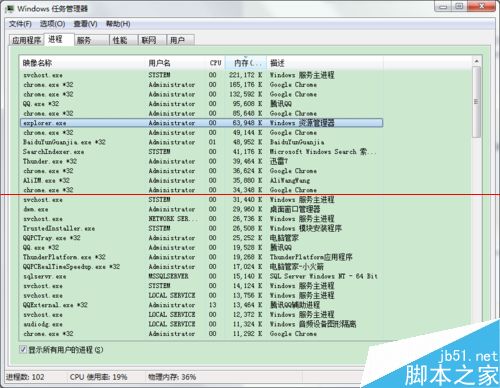Open the 选项(O) menu
This screenshot has width=500, height=388.
[x=52, y=24]
